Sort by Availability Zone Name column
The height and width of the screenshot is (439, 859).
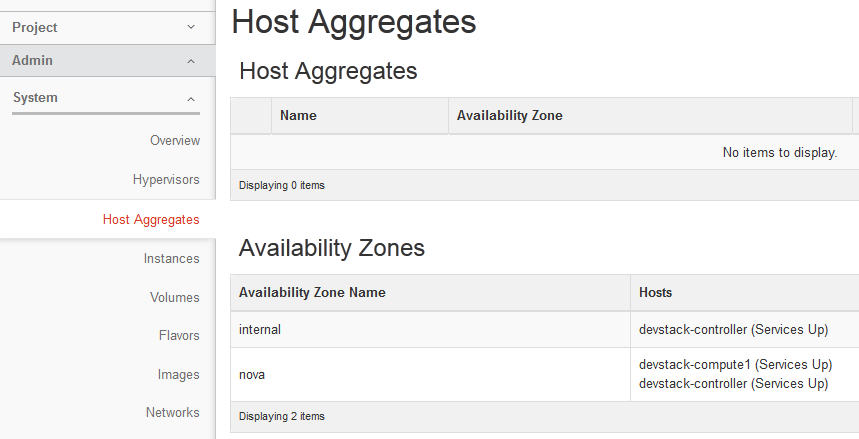[x=312, y=292]
